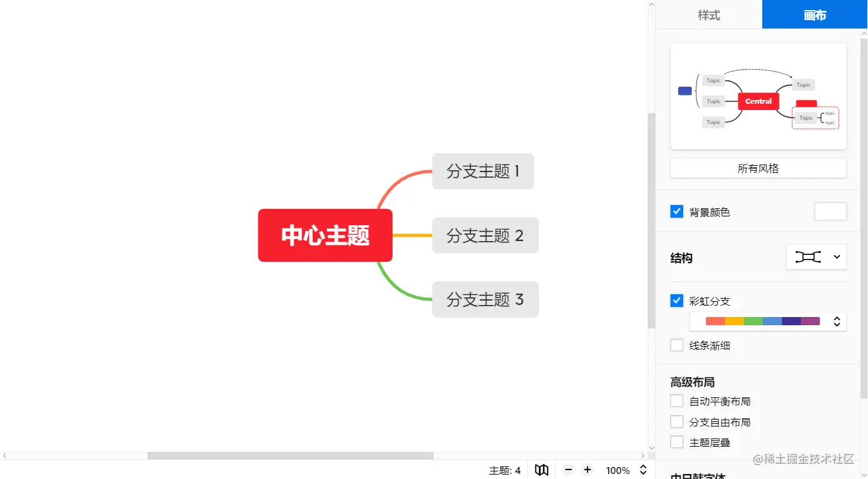Open the rainbow color scheme selector

click(x=768, y=321)
